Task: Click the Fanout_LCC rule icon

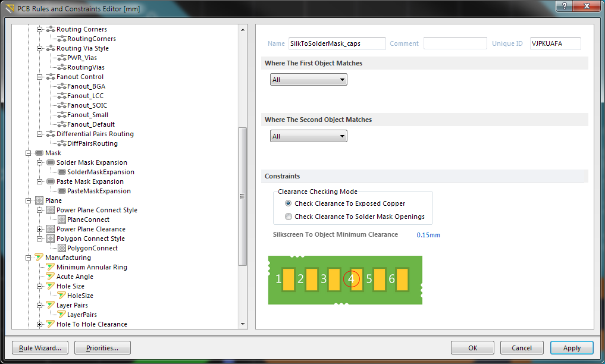Action: [x=61, y=96]
